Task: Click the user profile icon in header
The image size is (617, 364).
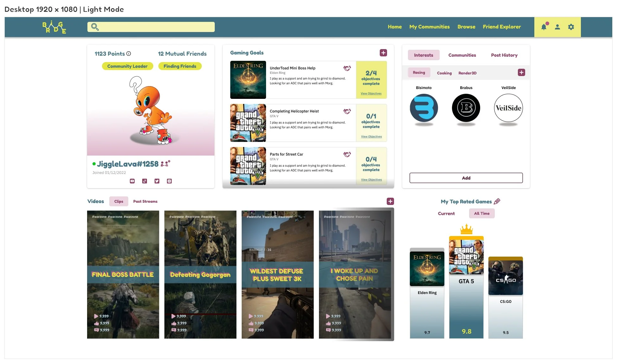Action: point(557,27)
